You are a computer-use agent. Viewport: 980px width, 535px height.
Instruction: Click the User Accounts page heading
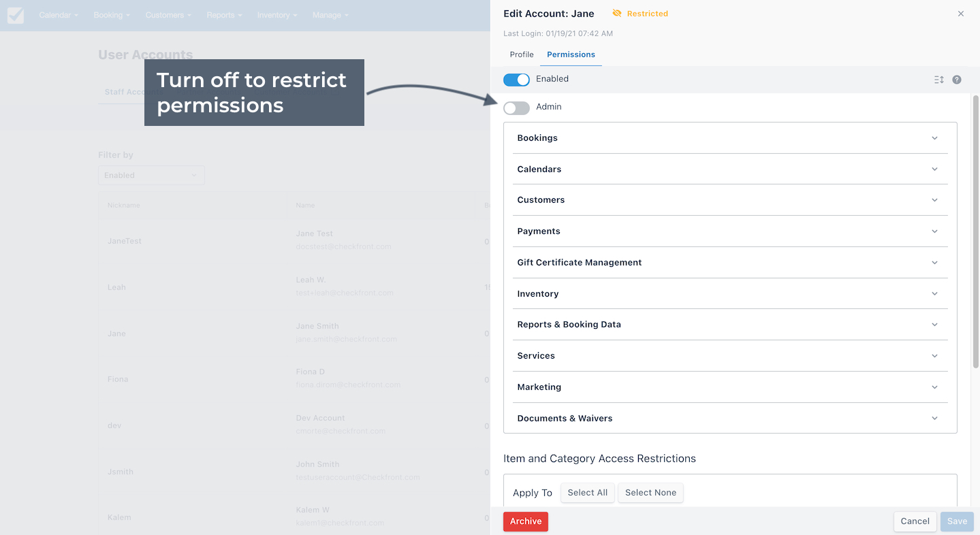145,55
